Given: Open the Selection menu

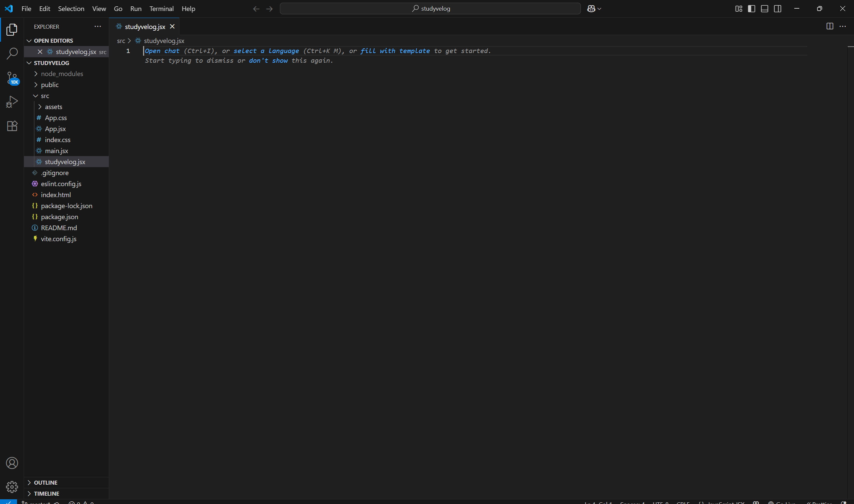Looking at the screenshot, I should (71, 9).
